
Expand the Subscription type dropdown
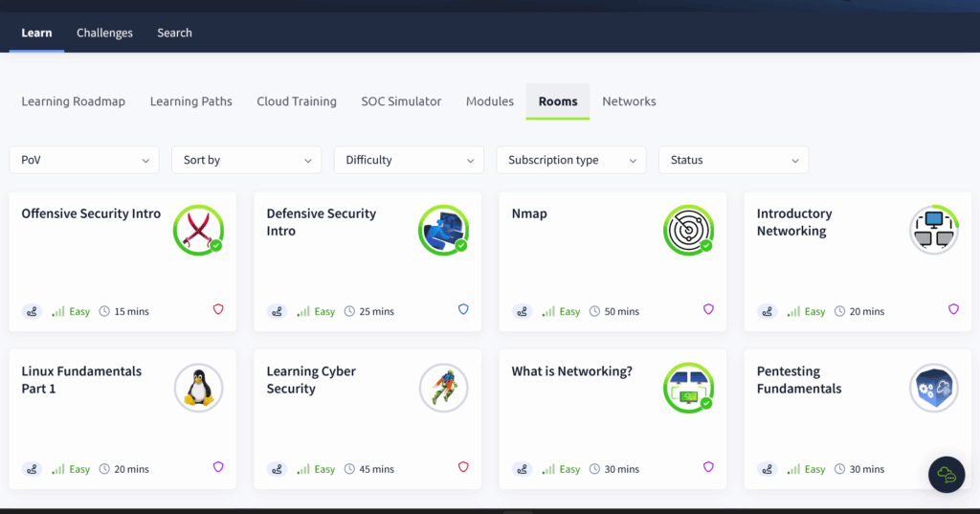(x=571, y=160)
